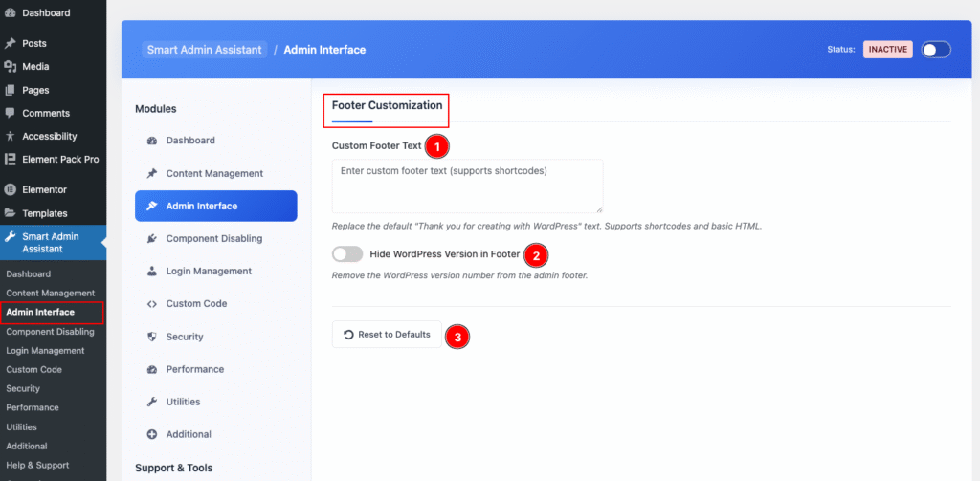Viewport: 980px width, 481px height.
Task: Click the Support & Tools heading
Action: [174, 468]
